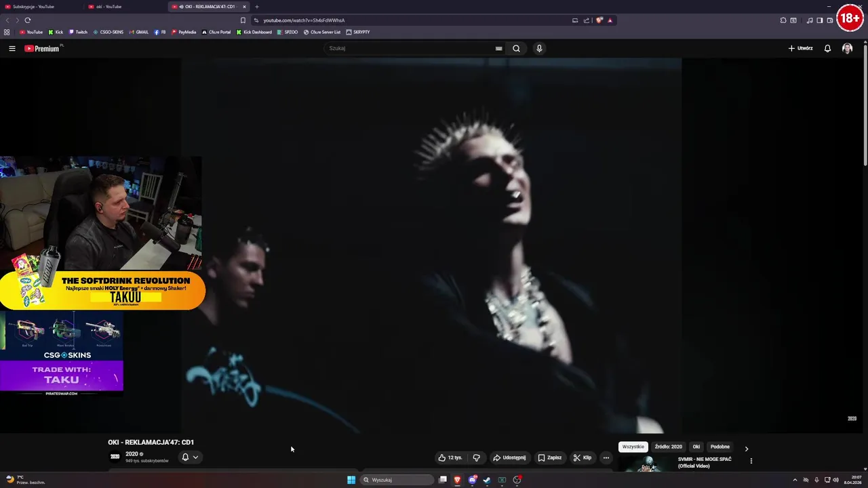Select the Oki filter chip
This screenshot has width=868, height=488.
pos(696,447)
